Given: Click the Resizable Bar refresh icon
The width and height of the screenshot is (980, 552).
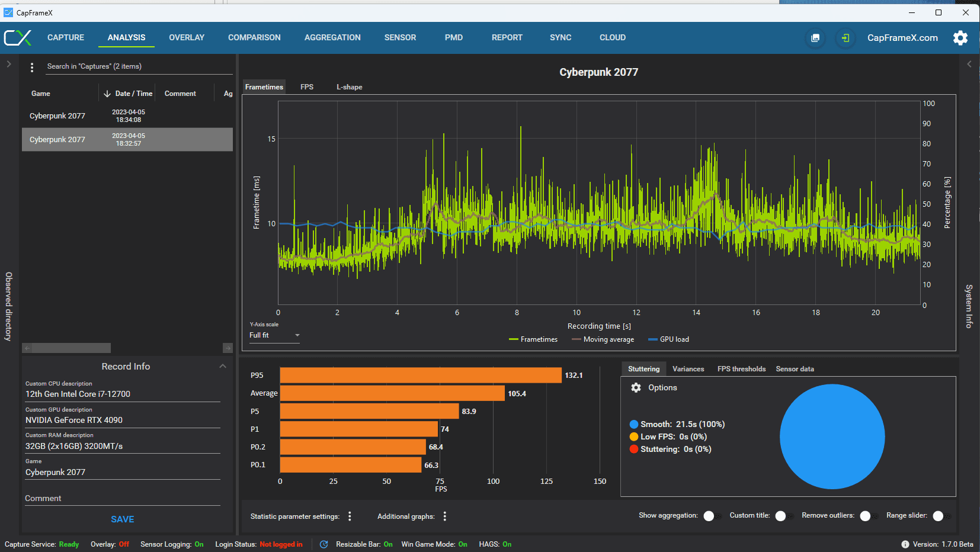Looking at the screenshot, I should coord(324,544).
